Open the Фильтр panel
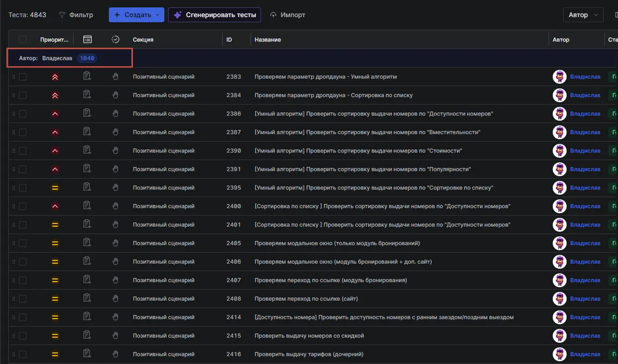This screenshot has height=364, width=618. click(x=76, y=15)
